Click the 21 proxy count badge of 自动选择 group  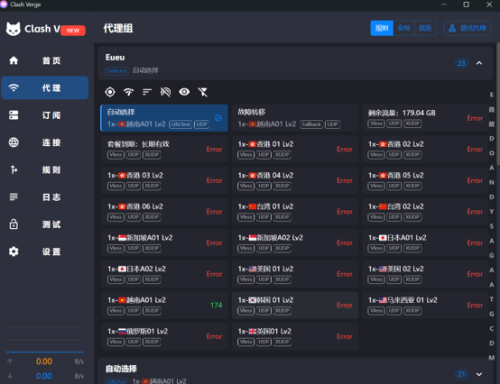[x=461, y=374]
